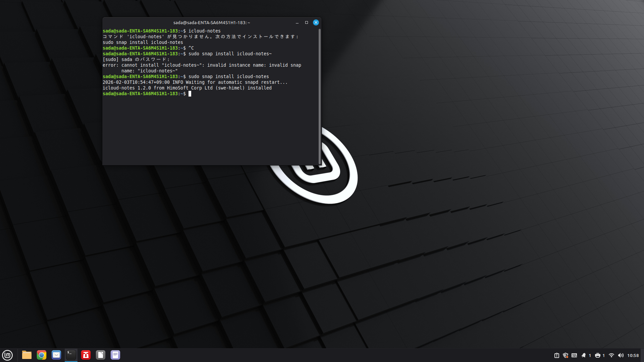This screenshot has width=644, height=362.
Task: Launch Google Chrome from the panel
Action: coord(42,355)
